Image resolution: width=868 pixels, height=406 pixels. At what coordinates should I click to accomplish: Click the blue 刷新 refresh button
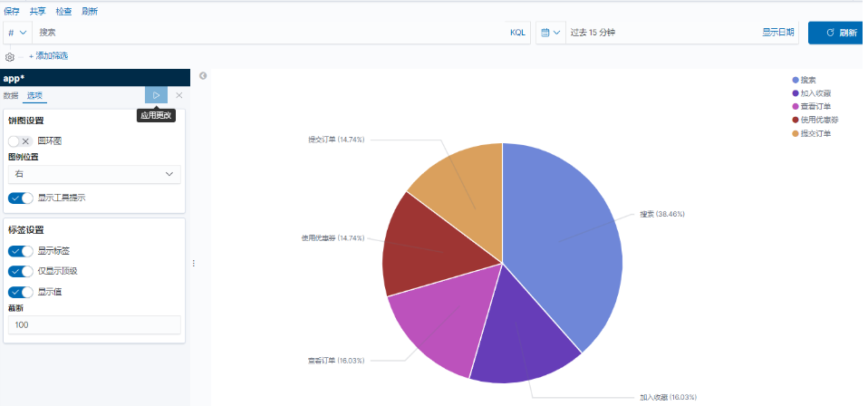(x=836, y=33)
